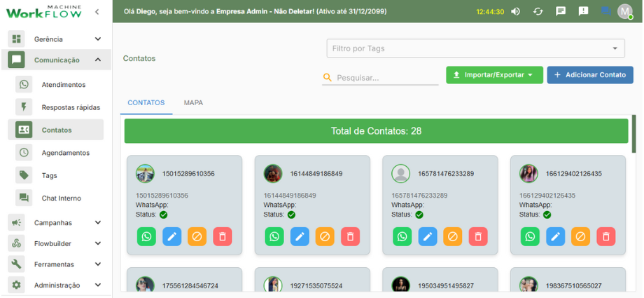Mute sound with the speaker icon

pyautogui.click(x=516, y=11)
